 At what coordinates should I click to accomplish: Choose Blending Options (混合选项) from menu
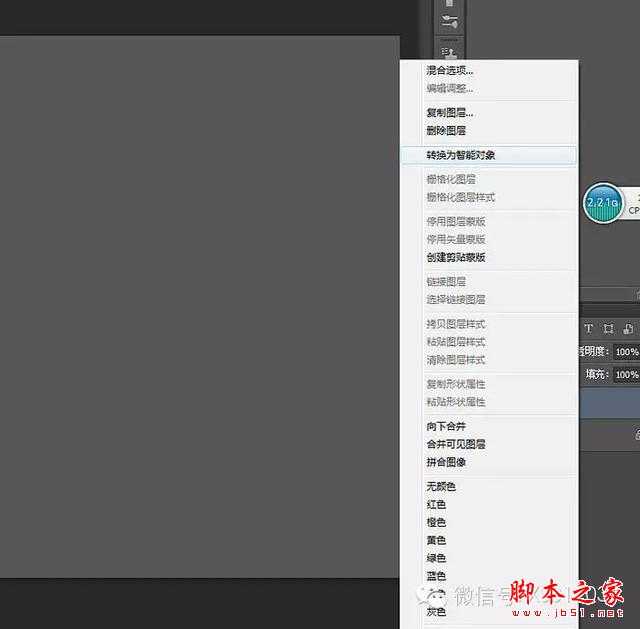[x=450, y=71]
